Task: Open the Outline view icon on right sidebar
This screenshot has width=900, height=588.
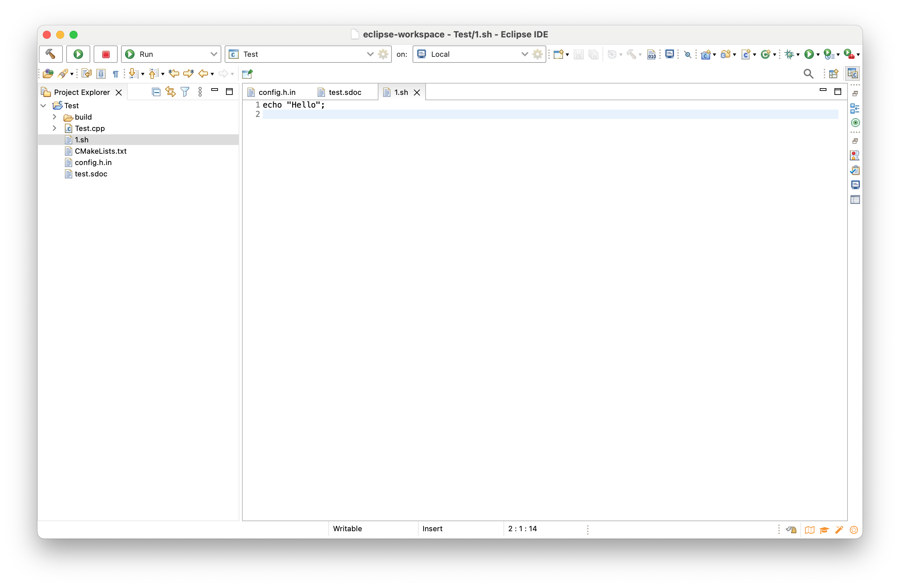Action: tap(856, 109)
